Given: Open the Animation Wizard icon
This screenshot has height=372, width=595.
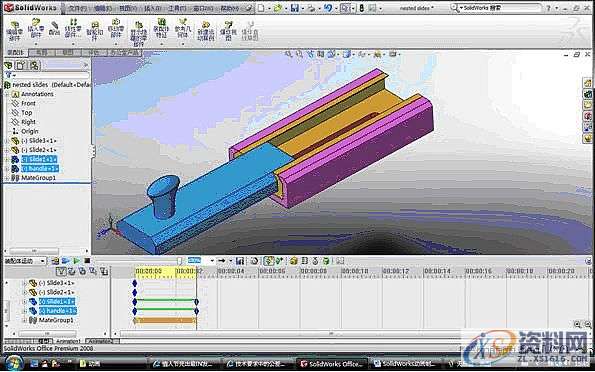Looking at the screenshot, I should tap(255, 261).
